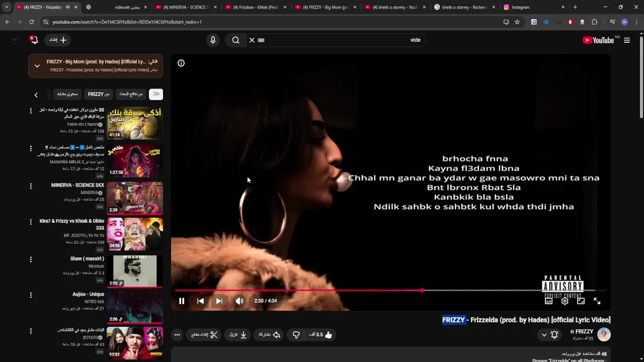This screenshot has height=362, width=644.
Task: Open YouTube guide hamburger menu
Action: click(627, 40)
